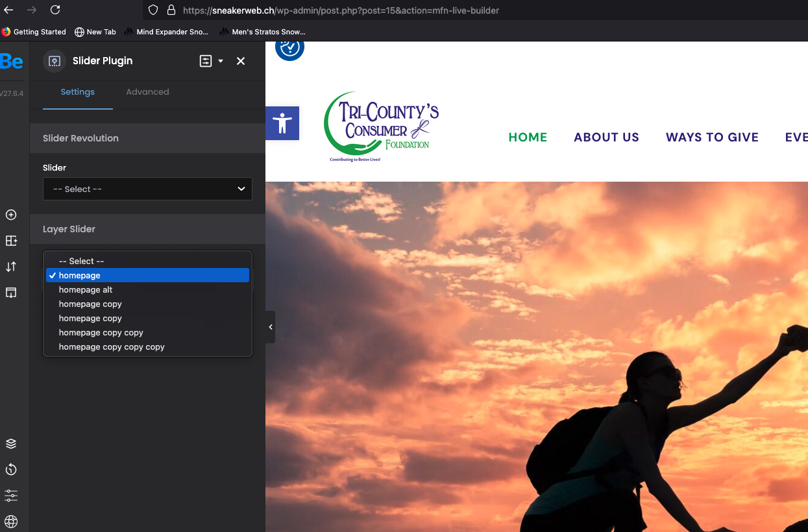
Task: Close the Slider Plugin panel
Action: point(241,61)
